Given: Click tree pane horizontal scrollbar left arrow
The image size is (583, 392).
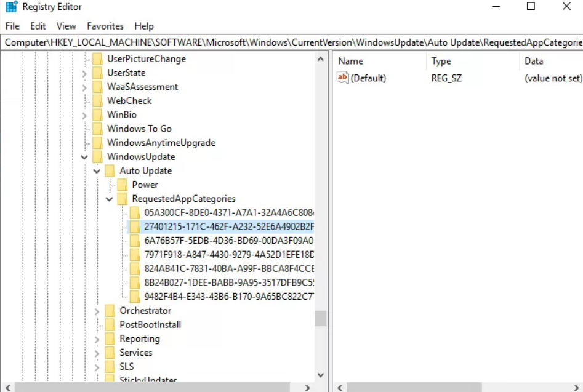Looking at the screenshot, I should pos(7,387).
